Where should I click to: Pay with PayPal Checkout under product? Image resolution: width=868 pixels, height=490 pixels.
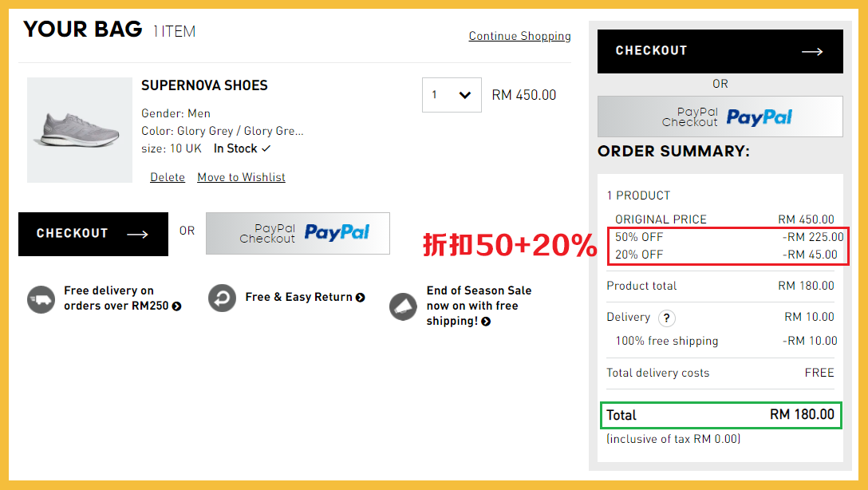tap(298, 233)
